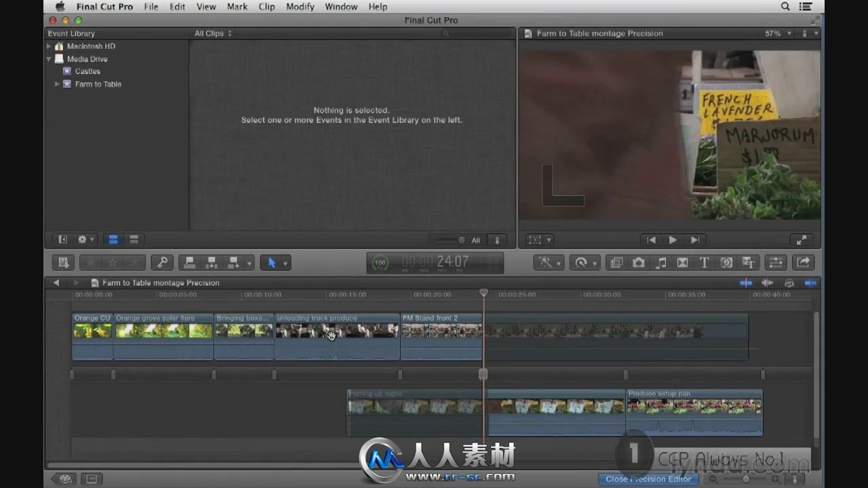Toggle the Inspector sliders icon
Viewport: 868px width, 488px height.
(775, 262)
